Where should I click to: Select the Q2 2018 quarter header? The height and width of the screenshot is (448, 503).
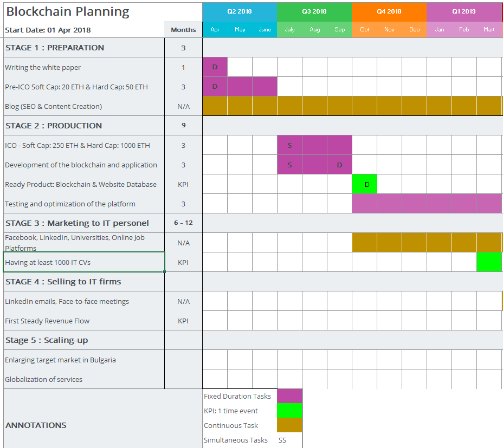point(239,11)
